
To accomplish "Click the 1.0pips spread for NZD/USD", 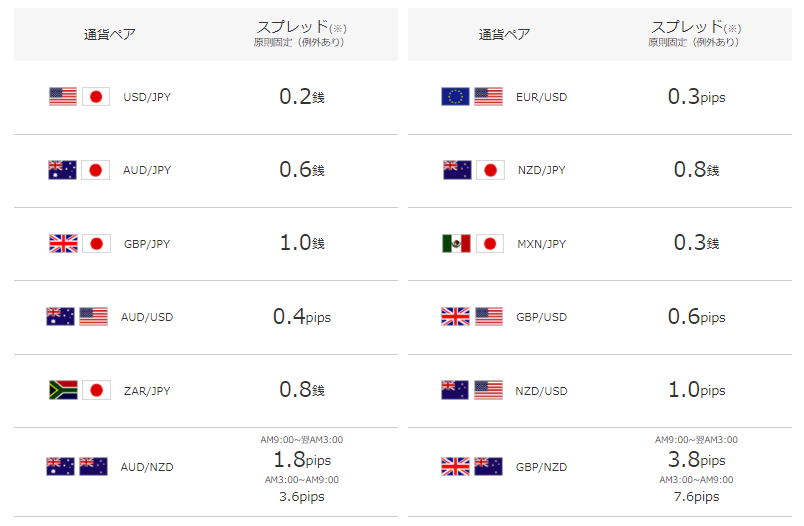I will pyautogui.click(x=696, y=390).
